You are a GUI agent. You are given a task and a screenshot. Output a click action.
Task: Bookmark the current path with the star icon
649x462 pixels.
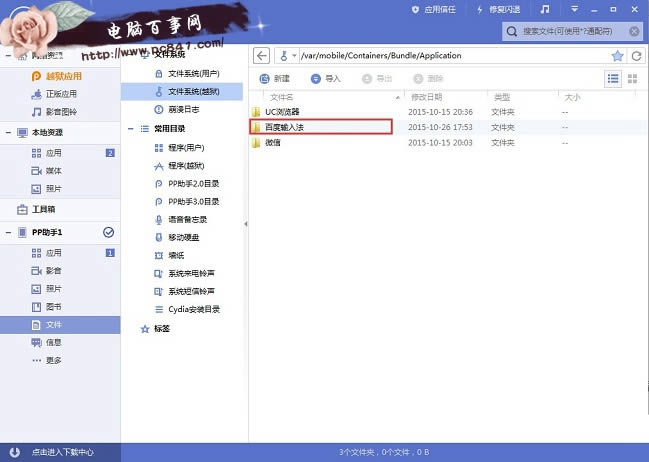click(617, 55)
